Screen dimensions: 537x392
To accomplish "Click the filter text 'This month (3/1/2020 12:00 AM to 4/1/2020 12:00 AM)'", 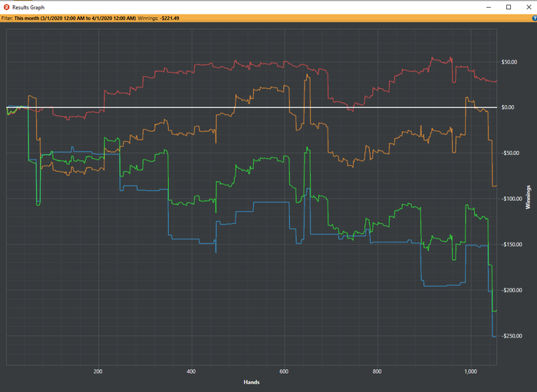I will tap(75, 18).
